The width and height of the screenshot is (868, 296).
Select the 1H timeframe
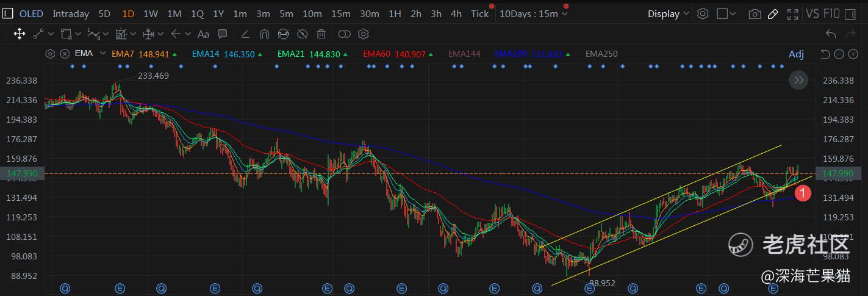pos(395,13)
